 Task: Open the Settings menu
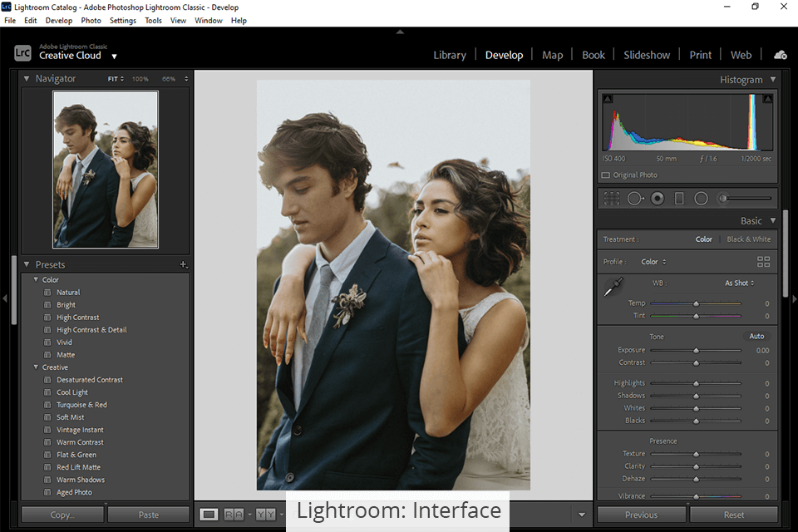point(123,20)
